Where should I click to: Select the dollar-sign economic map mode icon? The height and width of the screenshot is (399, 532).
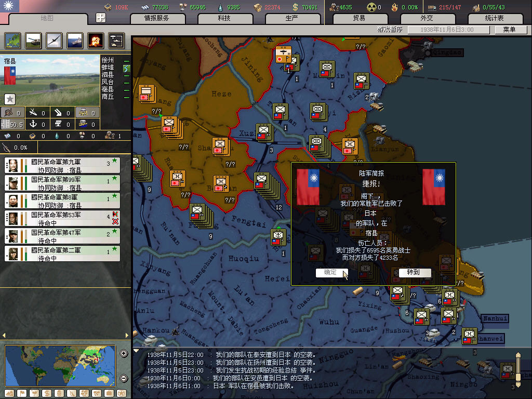tap(47, 393)
